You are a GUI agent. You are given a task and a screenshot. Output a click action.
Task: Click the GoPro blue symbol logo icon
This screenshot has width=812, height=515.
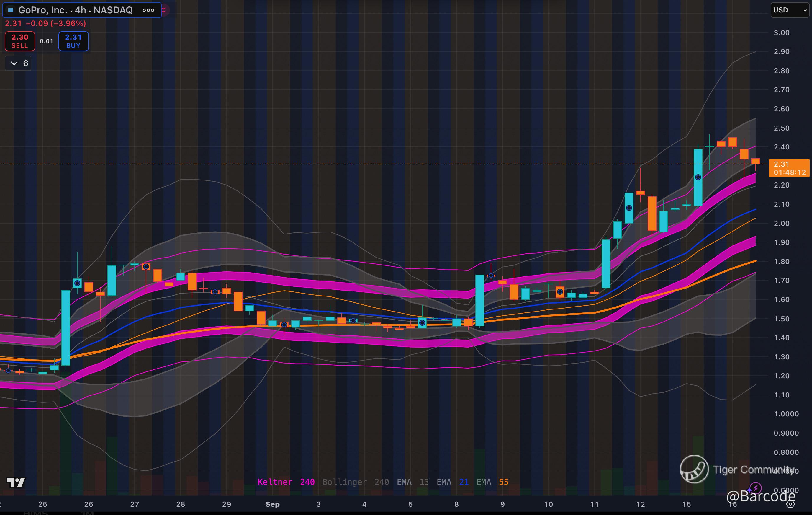10,10
